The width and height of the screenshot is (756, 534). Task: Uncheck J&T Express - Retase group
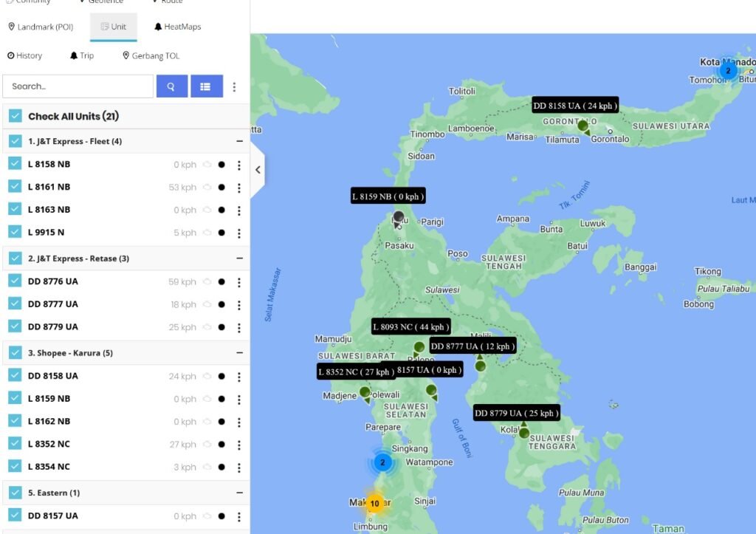16,258
